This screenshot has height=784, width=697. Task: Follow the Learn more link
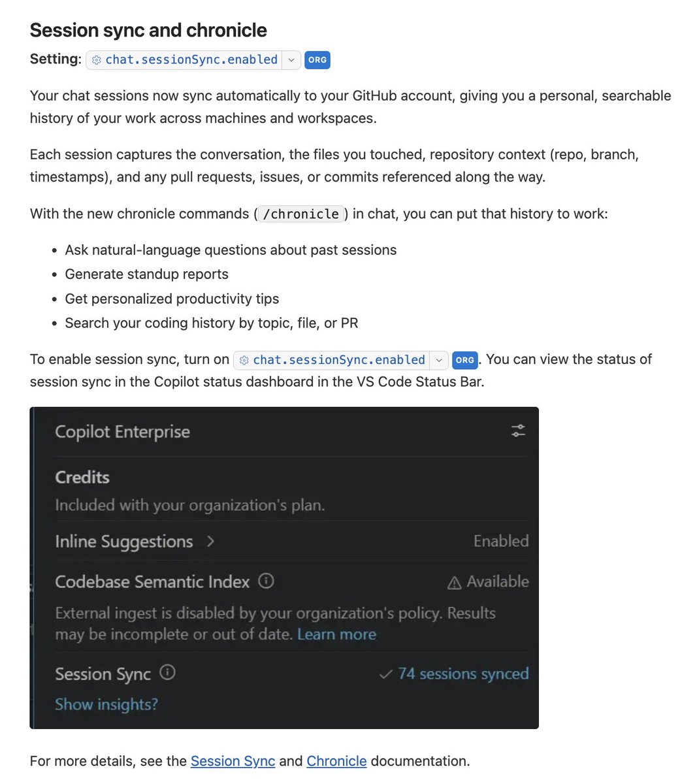(336, 634)
